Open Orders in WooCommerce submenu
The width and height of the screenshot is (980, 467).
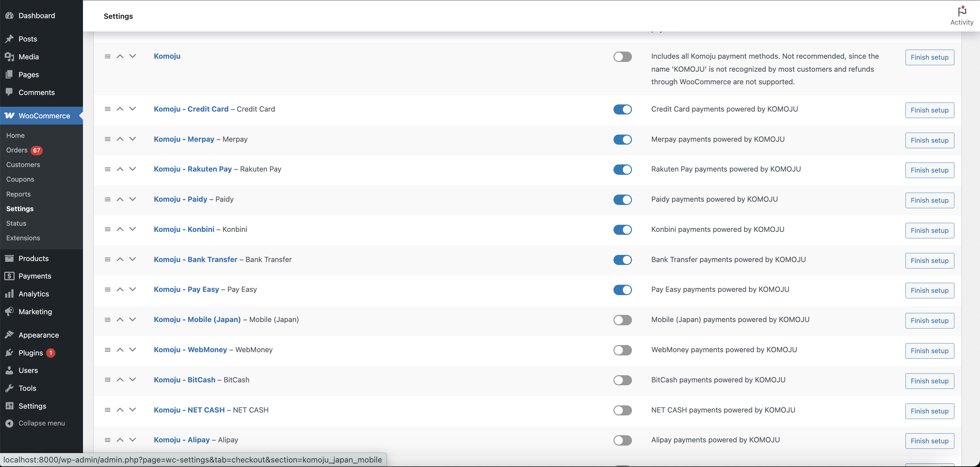click(x=17, y=150)
